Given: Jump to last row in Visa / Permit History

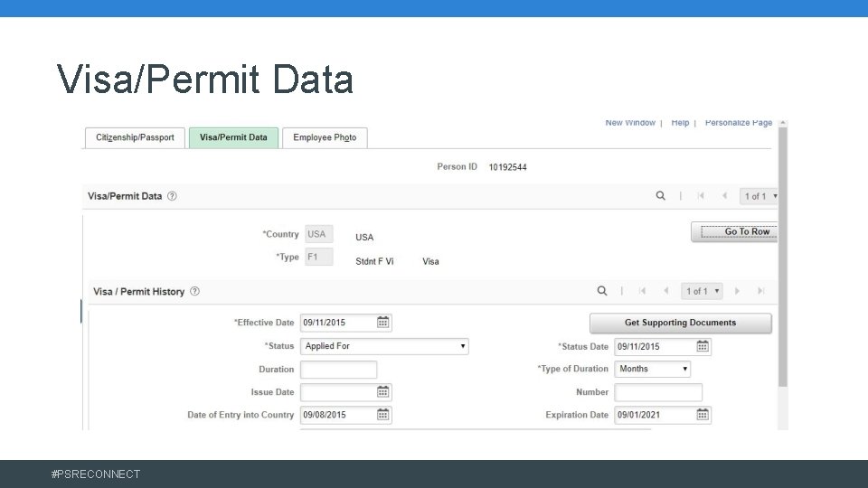Looking at the screenshot, I should [x=760, y=291].
